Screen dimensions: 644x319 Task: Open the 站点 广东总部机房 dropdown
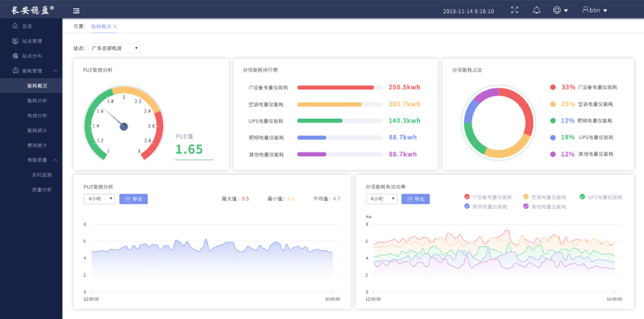(x=115, y=48)
